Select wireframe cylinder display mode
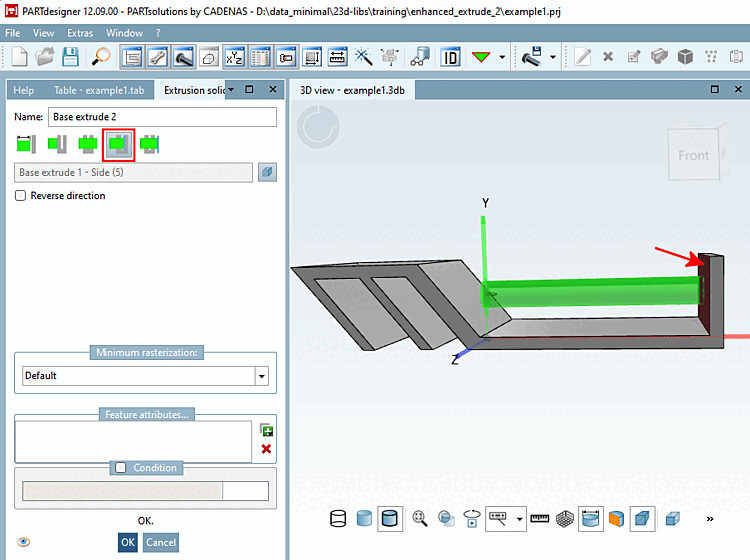The image size is (750, 560). (x=339, y=518)
